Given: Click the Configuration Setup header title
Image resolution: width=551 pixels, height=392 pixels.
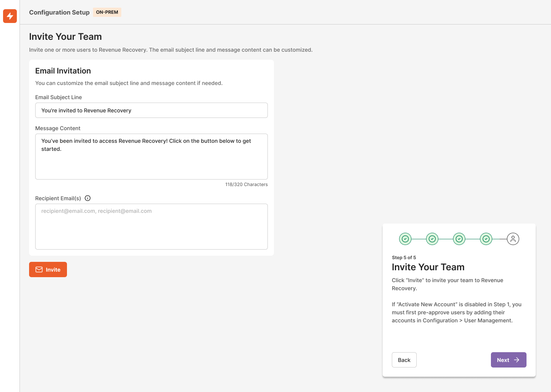Looking at the screenshot, I should (59, 12).
